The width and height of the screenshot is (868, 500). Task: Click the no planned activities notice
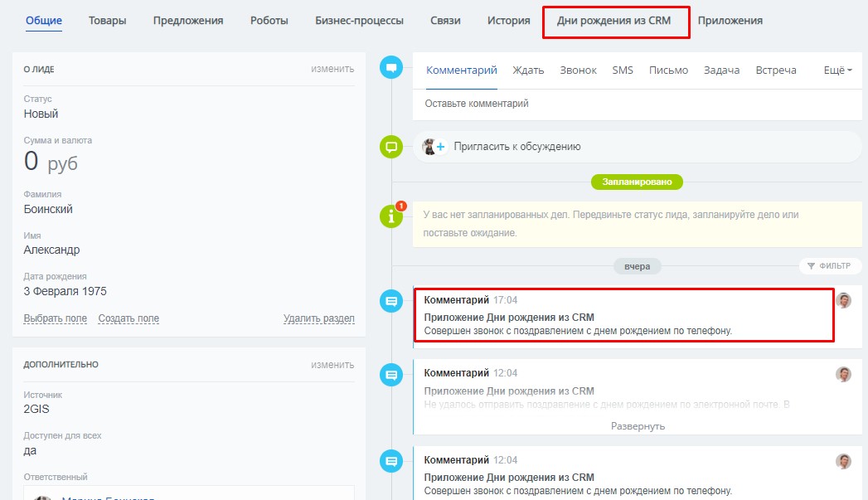click(638, 224)
